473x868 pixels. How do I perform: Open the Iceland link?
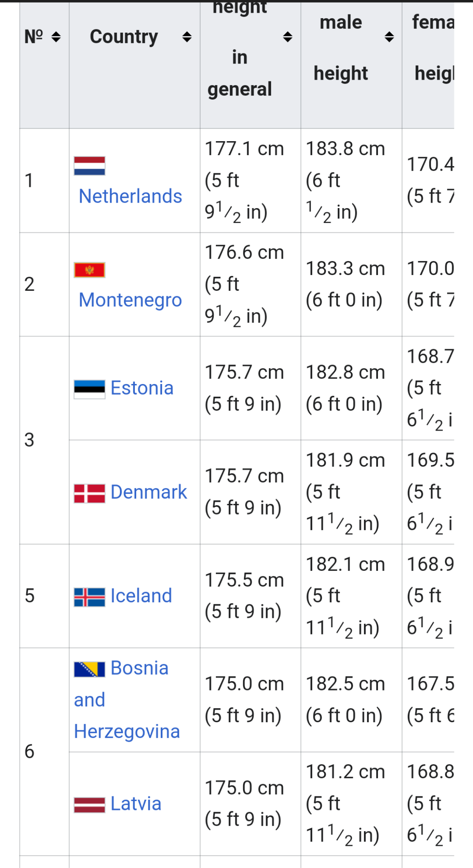pos(141,596)
